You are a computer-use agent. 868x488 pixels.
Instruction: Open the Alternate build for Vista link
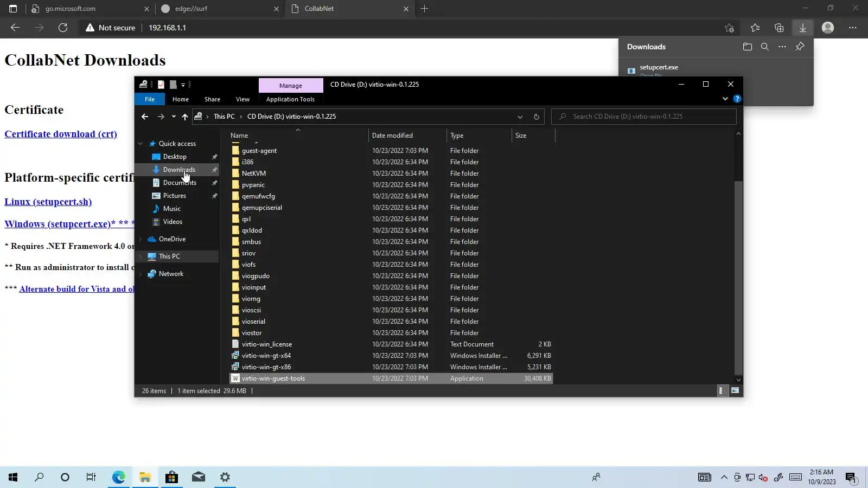pos(76,289)
